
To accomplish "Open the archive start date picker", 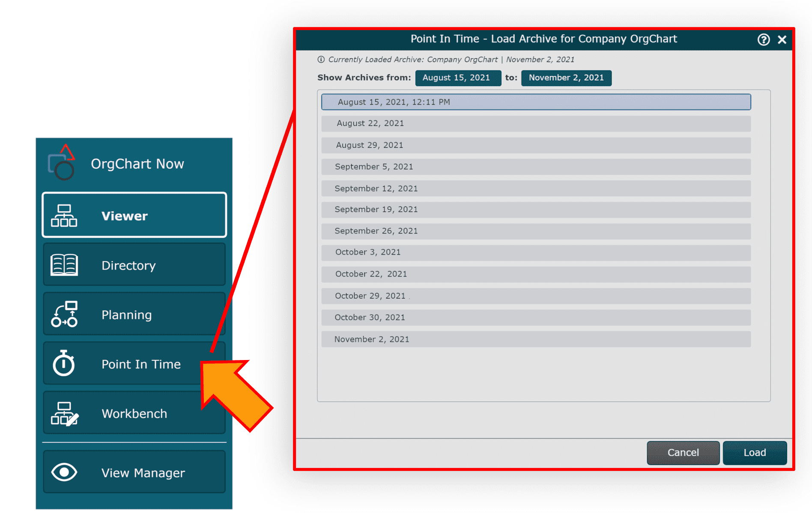I will point(457,78).
